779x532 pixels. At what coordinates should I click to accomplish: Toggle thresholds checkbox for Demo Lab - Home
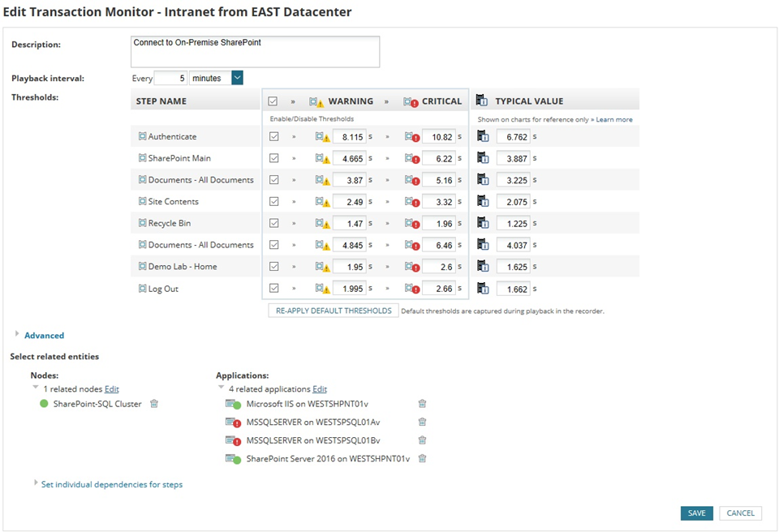[x=273, y=267]
